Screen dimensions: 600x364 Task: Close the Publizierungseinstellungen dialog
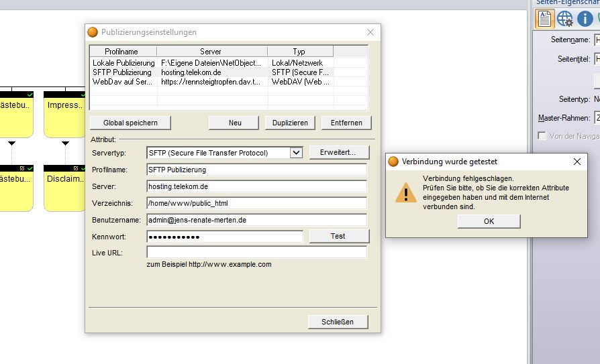370,32
